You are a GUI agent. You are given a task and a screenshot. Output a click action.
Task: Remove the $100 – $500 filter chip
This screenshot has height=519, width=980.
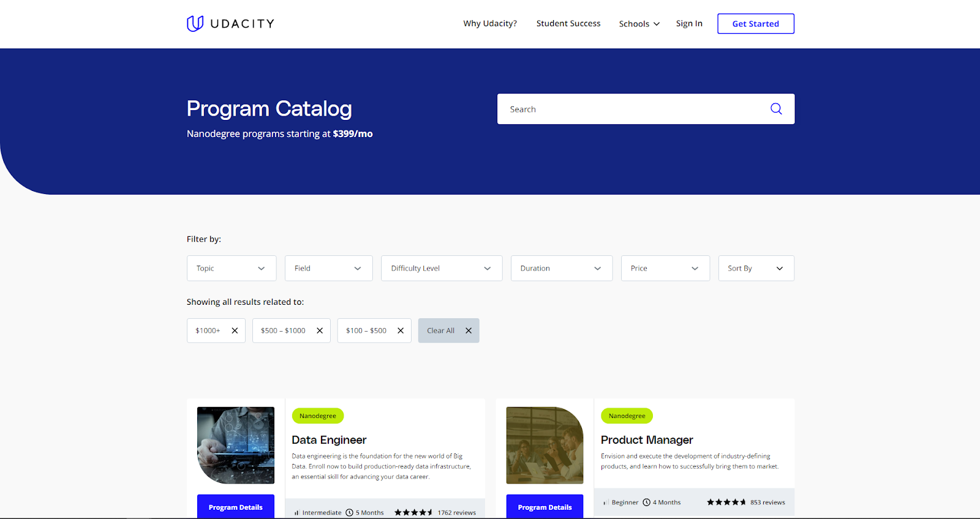coord(401,330)
